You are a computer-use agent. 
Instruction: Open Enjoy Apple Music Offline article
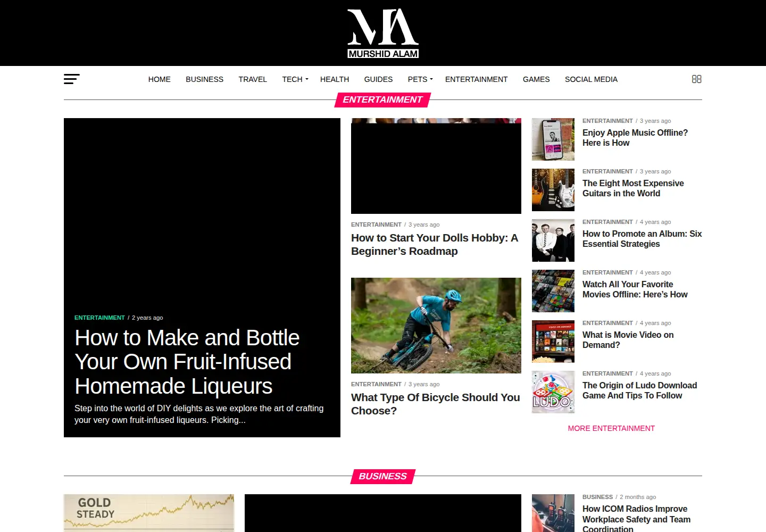[635, 138]
